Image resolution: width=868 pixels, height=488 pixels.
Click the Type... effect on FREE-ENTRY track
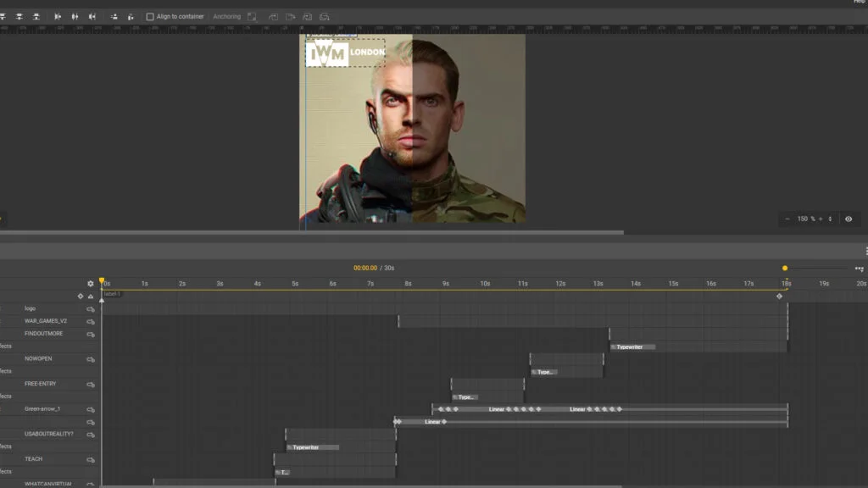click(x=465, y=397)
